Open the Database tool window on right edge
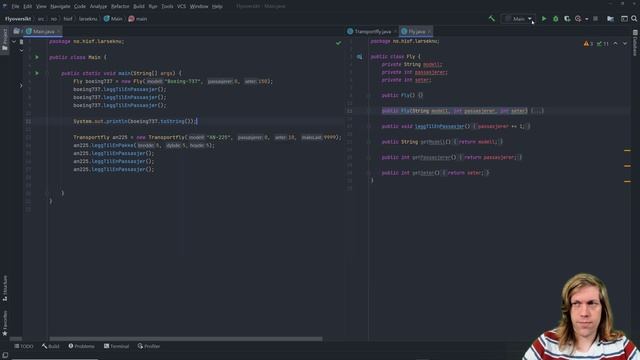640x360 pixels. [x=635, y=43]
